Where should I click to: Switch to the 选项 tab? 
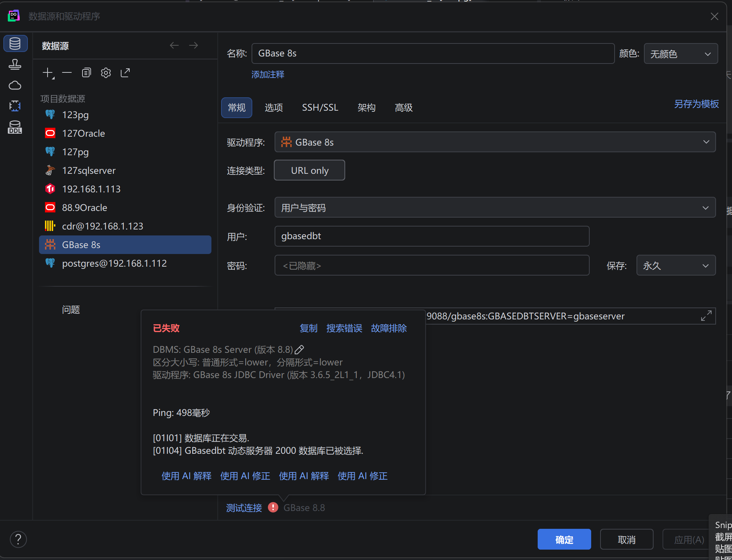coord(274,108)
